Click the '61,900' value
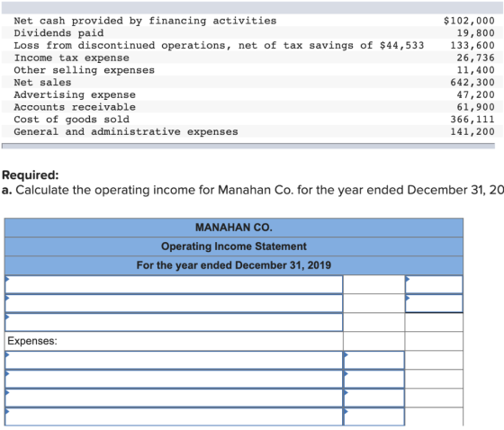 [x=475, y=107]
